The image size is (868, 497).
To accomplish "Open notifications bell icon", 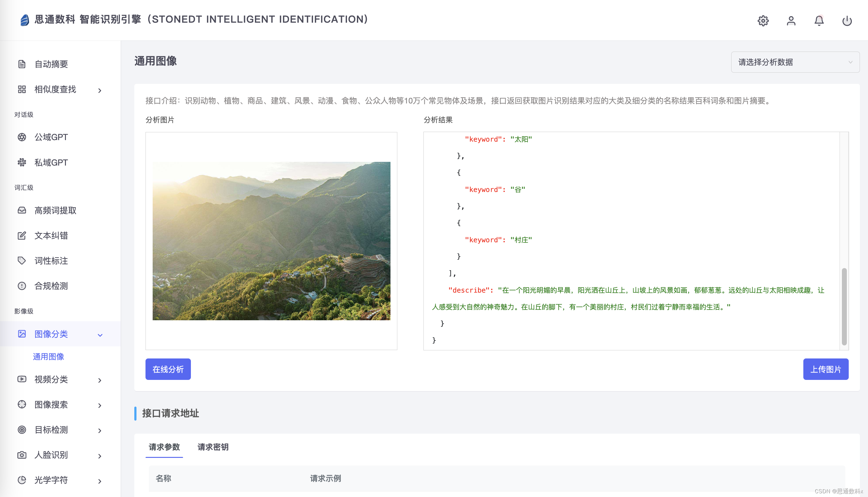I will coord(819,21).
